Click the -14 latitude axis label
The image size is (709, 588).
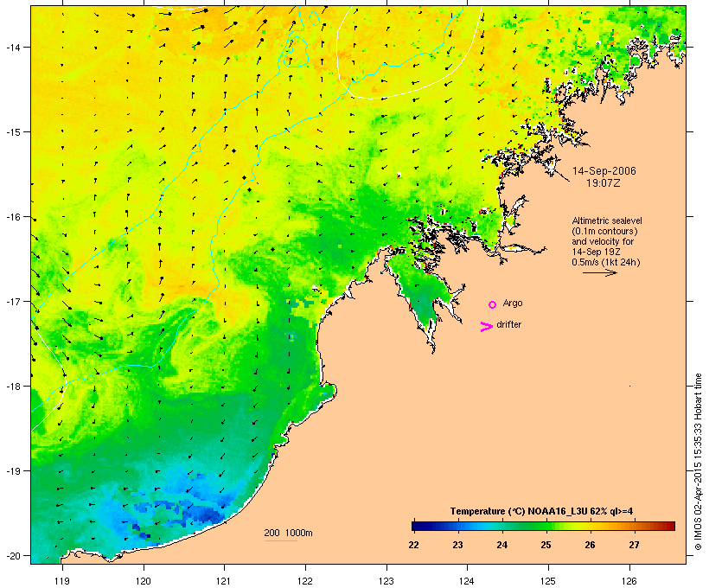[x=12, y=47]
